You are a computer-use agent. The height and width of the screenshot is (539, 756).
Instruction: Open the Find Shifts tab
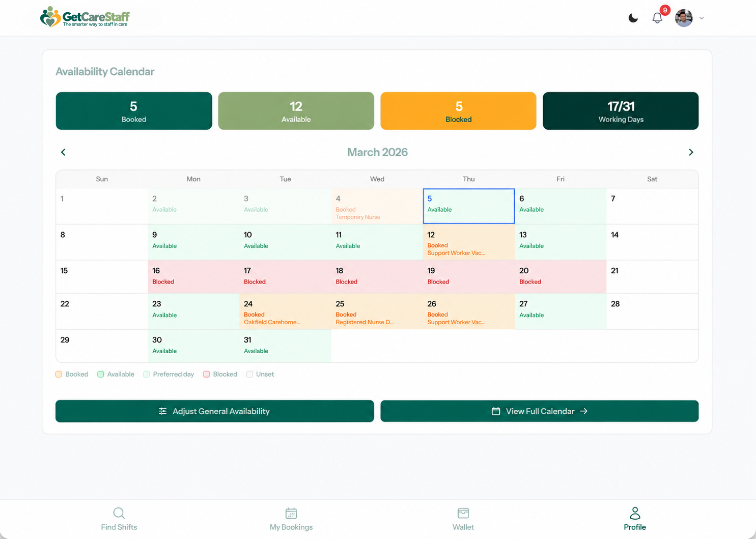(119, 519)
